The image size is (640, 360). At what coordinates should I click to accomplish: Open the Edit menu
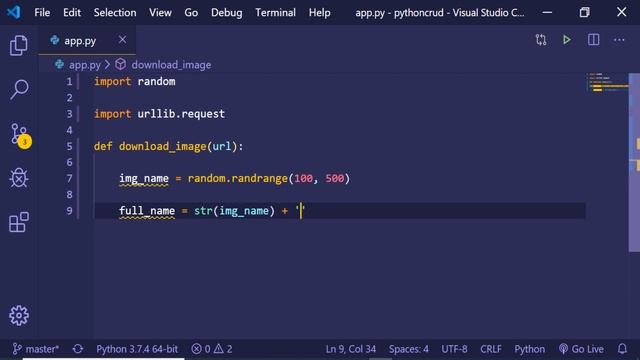click(x=72, y=13)
